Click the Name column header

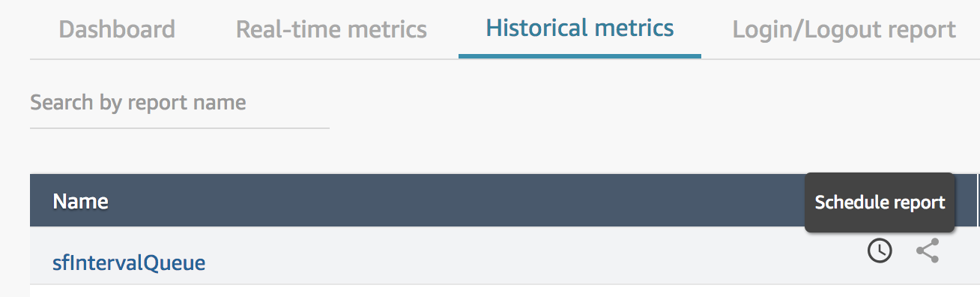point(80,201)
